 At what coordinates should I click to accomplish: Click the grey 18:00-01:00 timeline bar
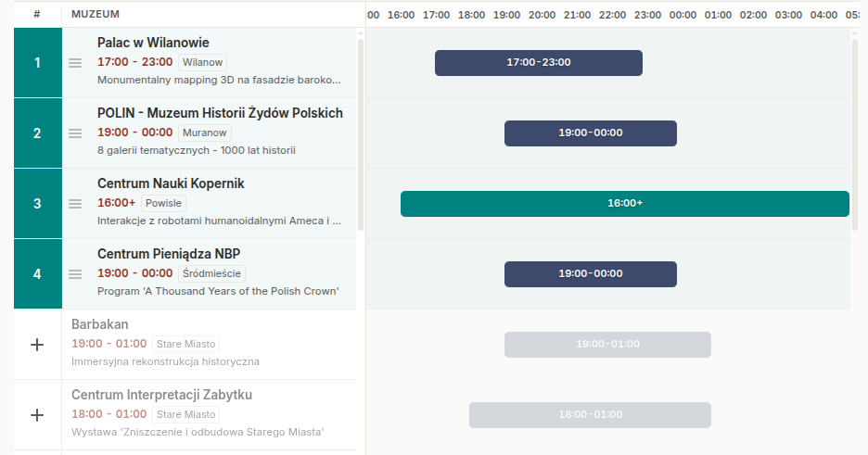point(590,415)
